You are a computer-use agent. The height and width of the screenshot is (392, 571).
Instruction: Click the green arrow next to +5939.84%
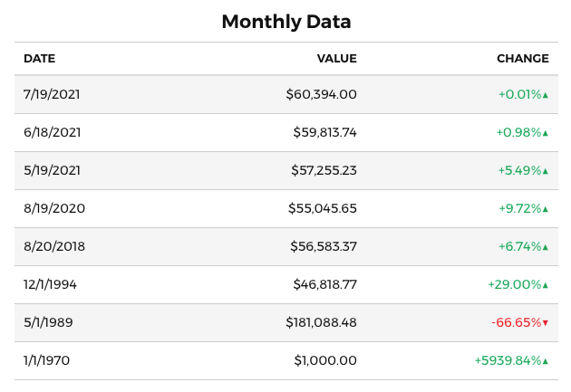click(546, 361)
